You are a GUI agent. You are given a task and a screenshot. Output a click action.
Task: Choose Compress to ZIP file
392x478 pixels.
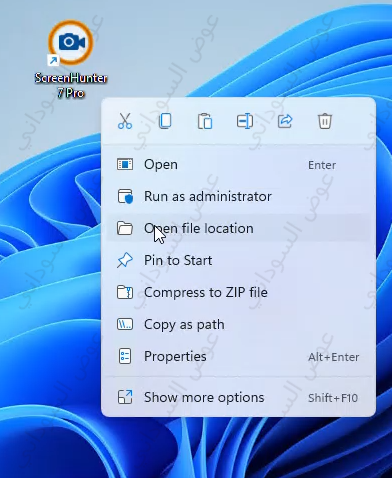[238, 292]
